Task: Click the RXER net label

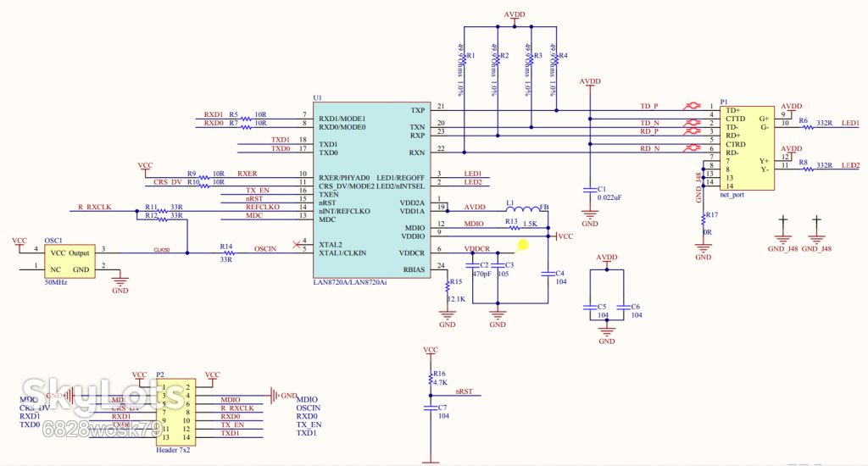Action: pyautogui.click(x=248, y=174)
